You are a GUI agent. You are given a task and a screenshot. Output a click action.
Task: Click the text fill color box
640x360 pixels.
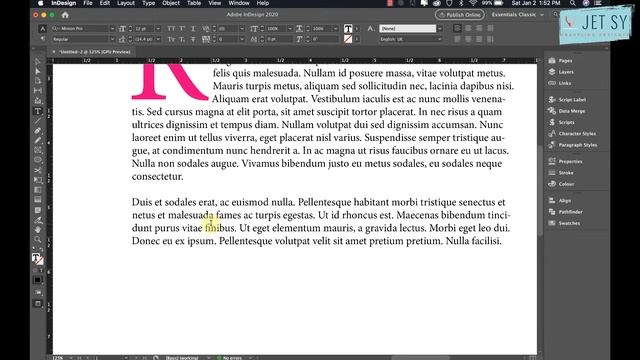[x=348, y=29]
